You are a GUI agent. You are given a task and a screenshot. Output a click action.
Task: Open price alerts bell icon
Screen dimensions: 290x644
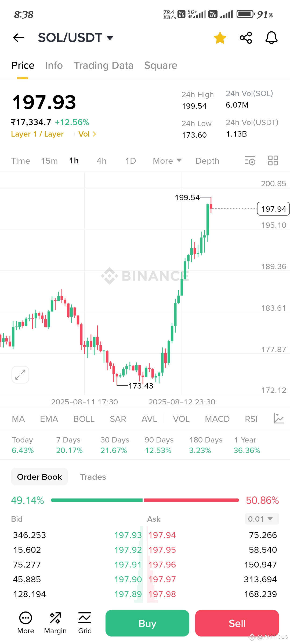(x=271, y=38)
